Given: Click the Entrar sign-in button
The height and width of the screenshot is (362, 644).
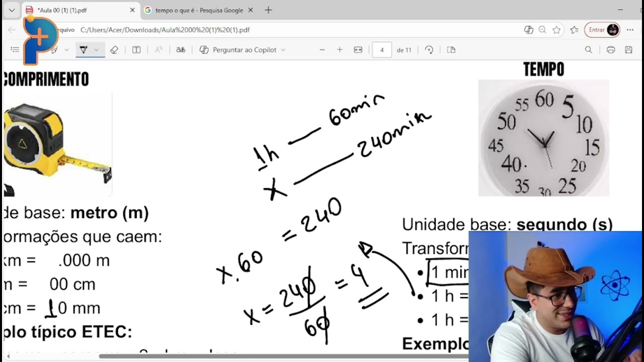Looking at the screenshot, I should (x=602, y=30).
